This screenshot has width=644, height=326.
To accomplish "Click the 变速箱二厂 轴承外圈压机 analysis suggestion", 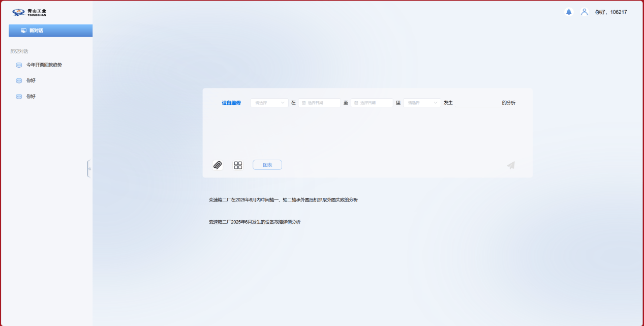I will pyautogui.click(x=283, y=200).
